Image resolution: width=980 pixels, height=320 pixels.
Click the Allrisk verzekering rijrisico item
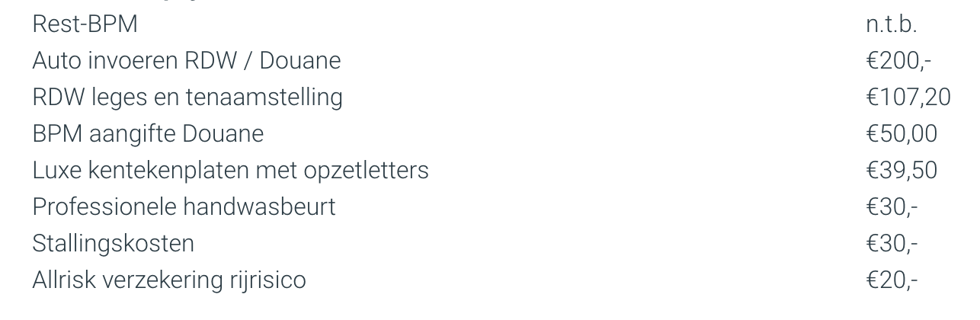click(168, 280)
